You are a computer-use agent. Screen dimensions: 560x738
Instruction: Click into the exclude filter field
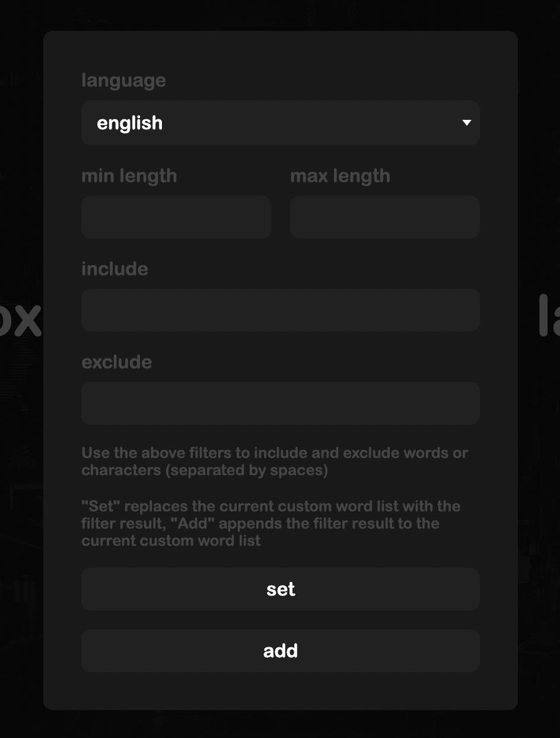pyautogui.click(x=281, y=403)
